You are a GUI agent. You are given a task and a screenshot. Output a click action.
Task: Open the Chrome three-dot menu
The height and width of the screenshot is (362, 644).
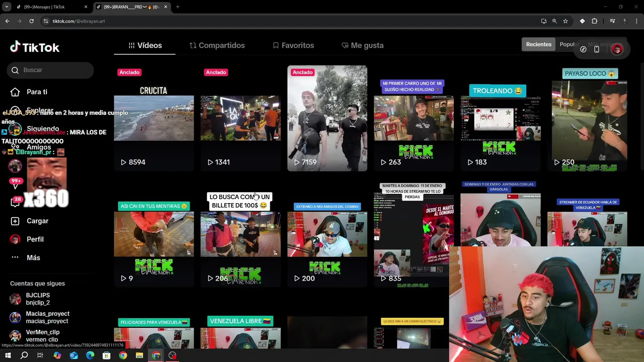coord(637,21)
